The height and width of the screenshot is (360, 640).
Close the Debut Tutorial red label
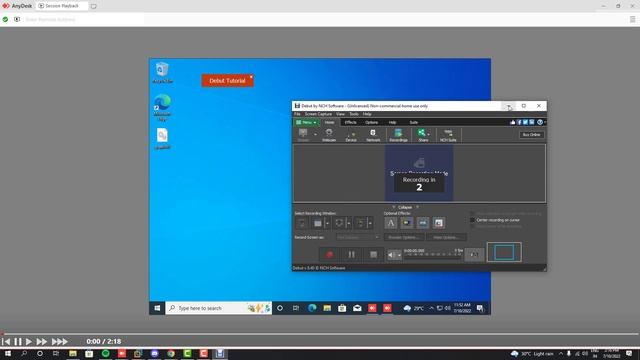click(x=251, y=77)
